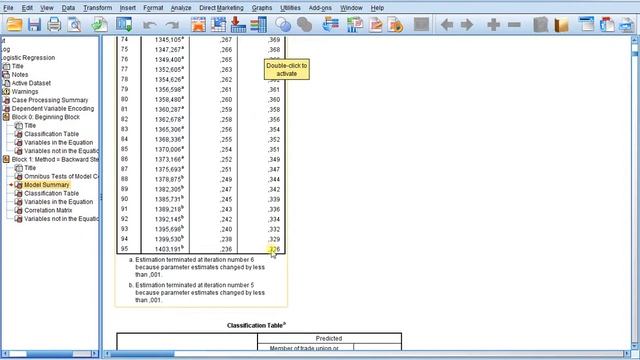
Task: Click outline pane horizontal scrollbar right arrow
Action: [x=95, y=353]
